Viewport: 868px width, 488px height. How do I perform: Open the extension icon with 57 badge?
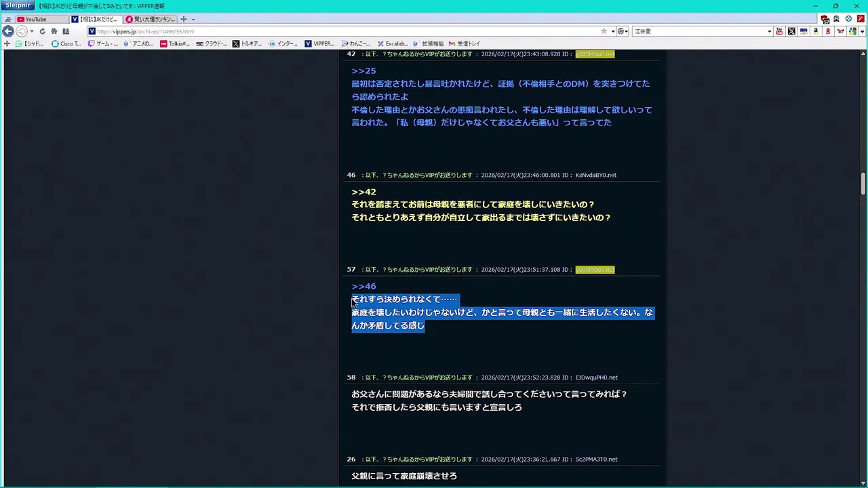pos(825,20)
